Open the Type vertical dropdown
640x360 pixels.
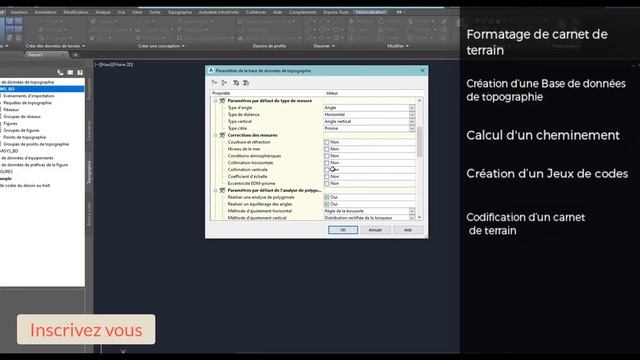click(412, 122)
